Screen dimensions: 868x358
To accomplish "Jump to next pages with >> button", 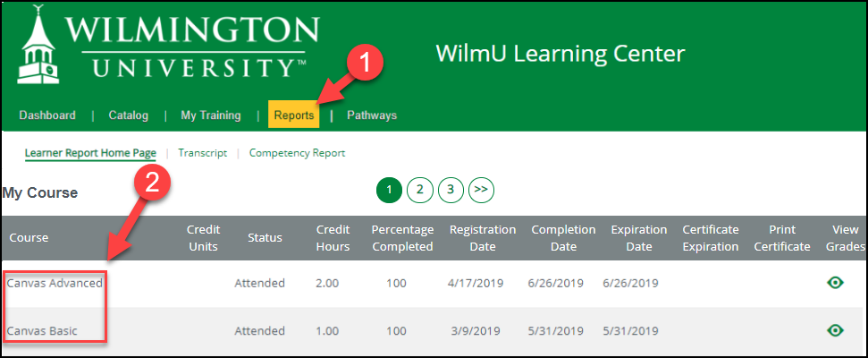I will click(x=481, y=190).
